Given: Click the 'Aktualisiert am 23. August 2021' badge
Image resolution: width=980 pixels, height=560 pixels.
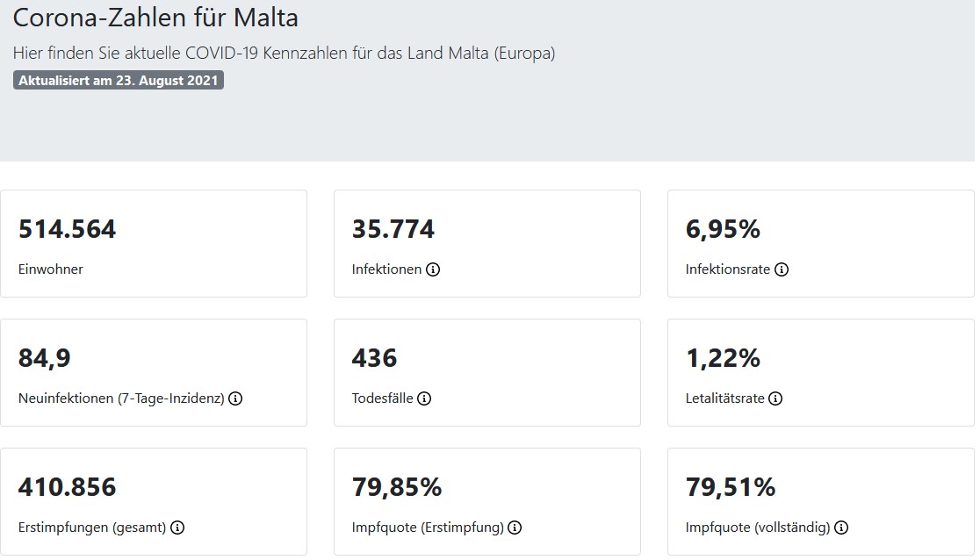Looking at the screenshot, I should click(119, 81).
